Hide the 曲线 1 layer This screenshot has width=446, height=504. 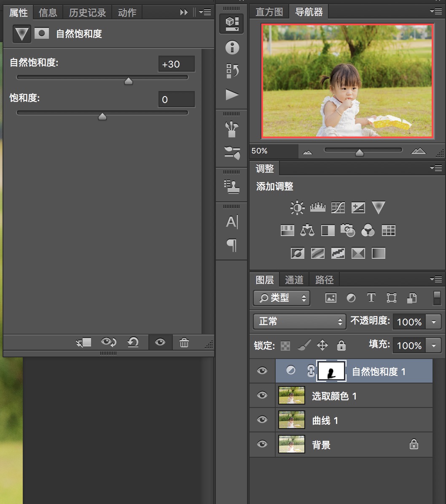(262, 420)
